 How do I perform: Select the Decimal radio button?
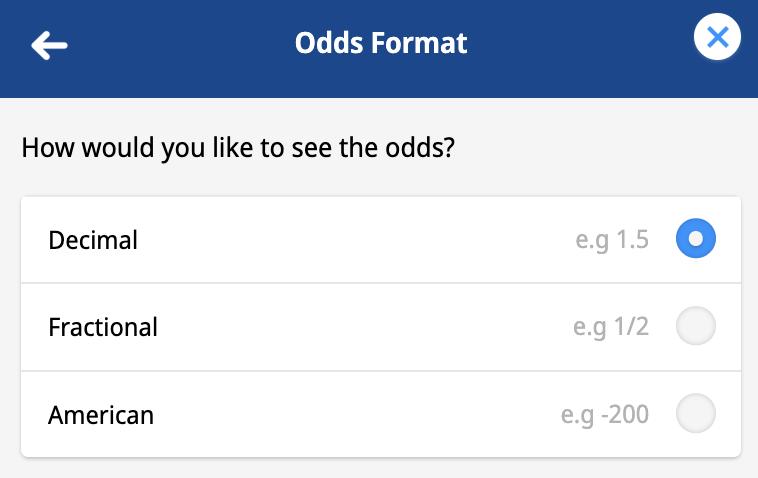(x=696, y=238)
